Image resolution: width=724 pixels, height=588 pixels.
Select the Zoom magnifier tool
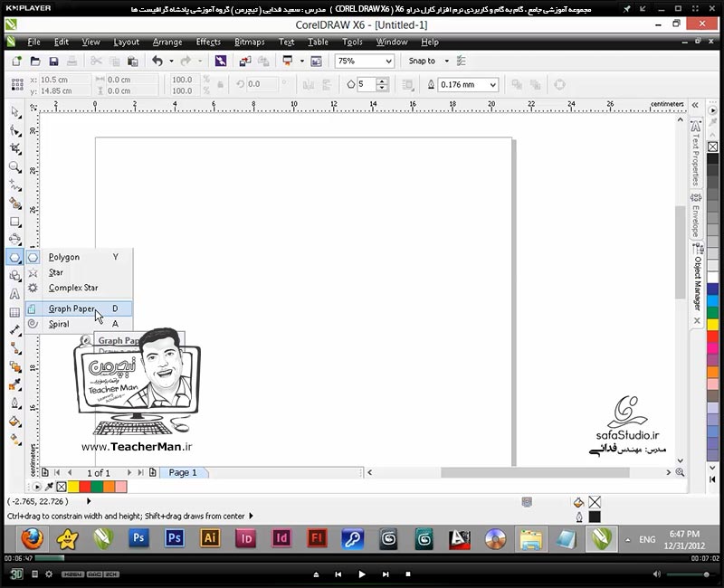pos(15,167)
